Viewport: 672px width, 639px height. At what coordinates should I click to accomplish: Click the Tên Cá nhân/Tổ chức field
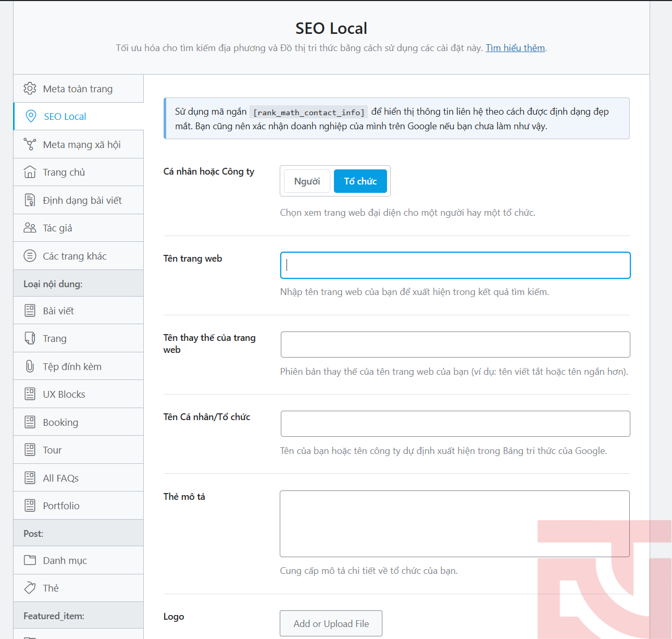pos(455,424)
